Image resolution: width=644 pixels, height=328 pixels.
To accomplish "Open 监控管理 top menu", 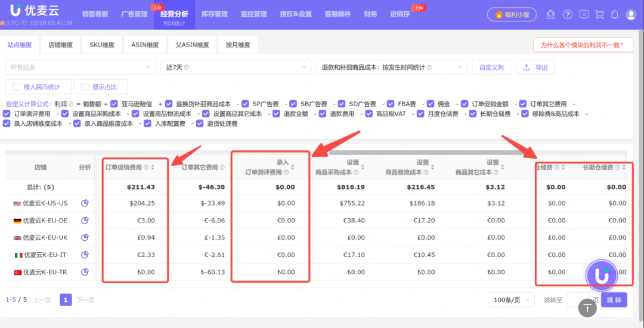I will (254, 14).
